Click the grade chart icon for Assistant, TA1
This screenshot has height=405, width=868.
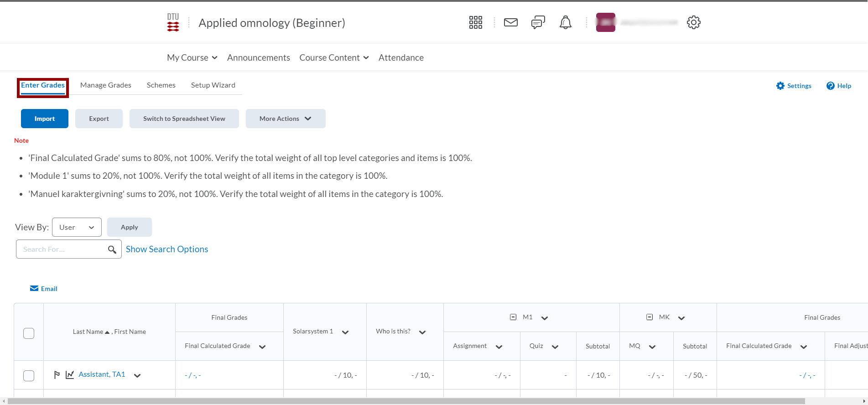point(70,375)
